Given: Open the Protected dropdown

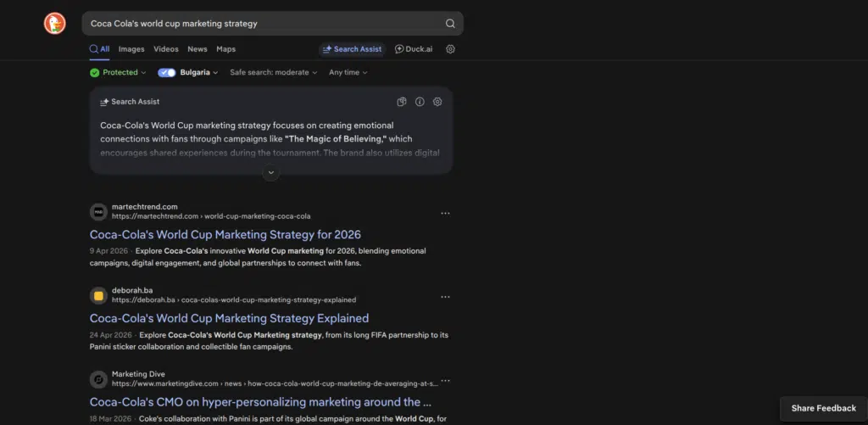Looking at the screenshot, I should coord(118,73).
